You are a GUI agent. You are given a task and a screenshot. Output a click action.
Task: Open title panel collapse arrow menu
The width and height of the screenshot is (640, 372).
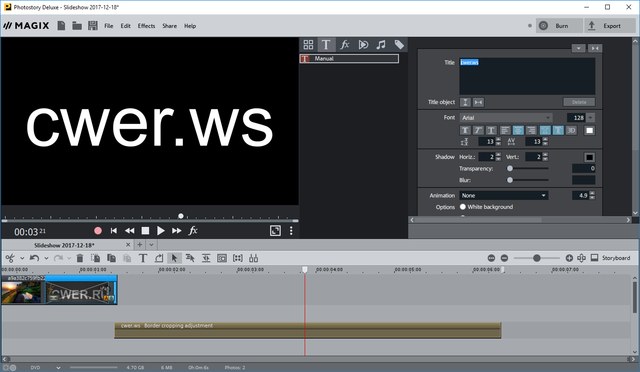pyautogui.click(x=578, y=48)
